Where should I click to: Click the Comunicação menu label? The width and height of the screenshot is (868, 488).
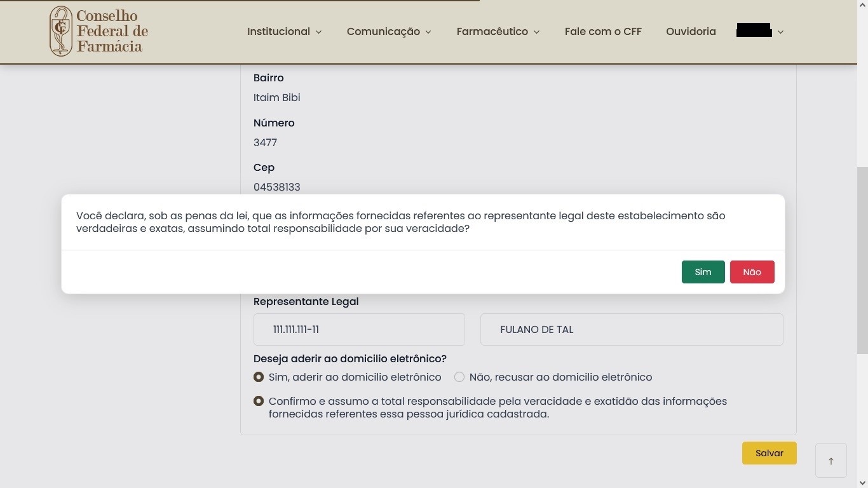click(383, 31)
